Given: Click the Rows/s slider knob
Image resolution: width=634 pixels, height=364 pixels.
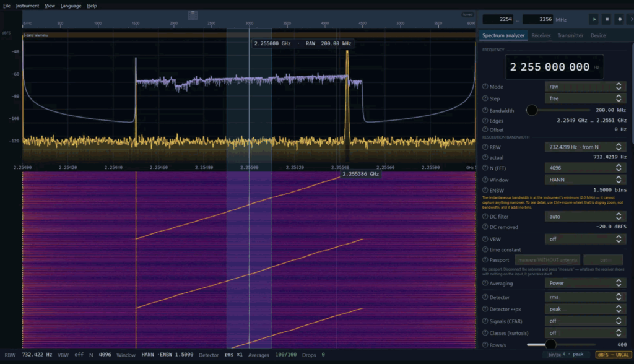Looking at the screenshot, I should (x=550, y=345).
